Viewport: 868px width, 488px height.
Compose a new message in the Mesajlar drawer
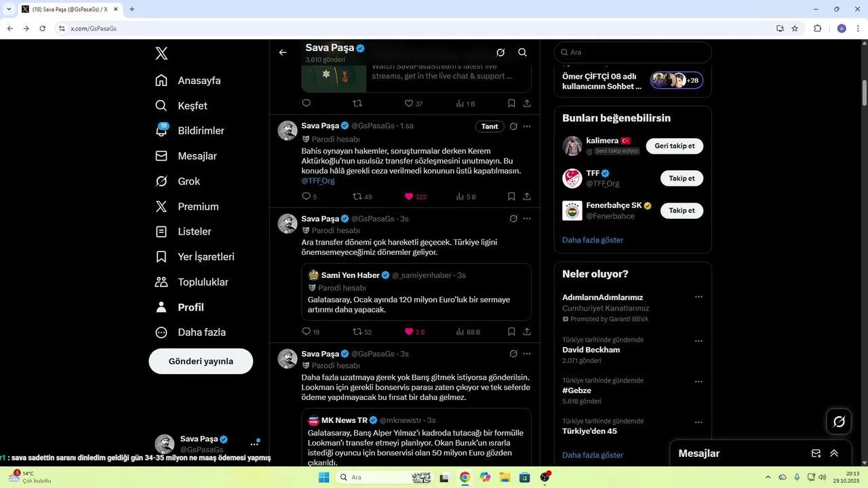coord(816,453)
